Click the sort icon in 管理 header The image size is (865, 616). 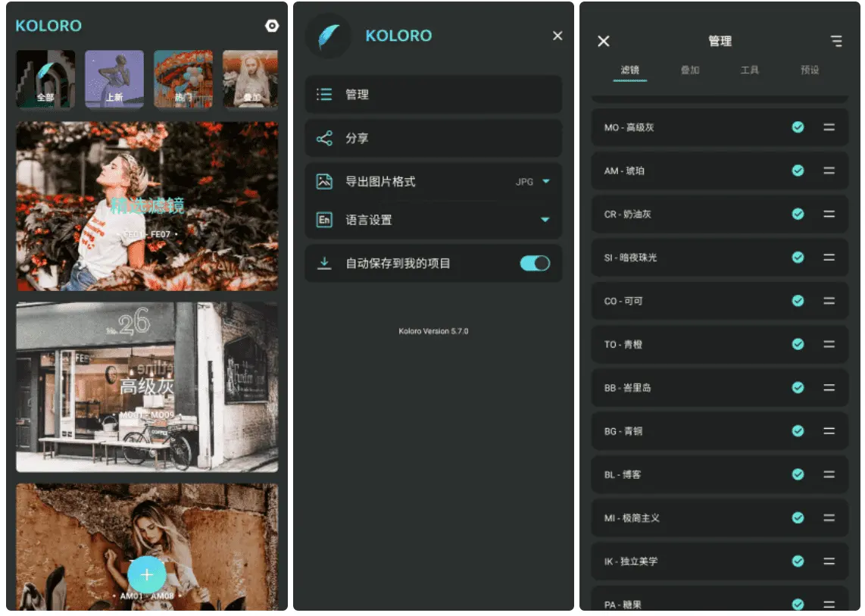835,41
